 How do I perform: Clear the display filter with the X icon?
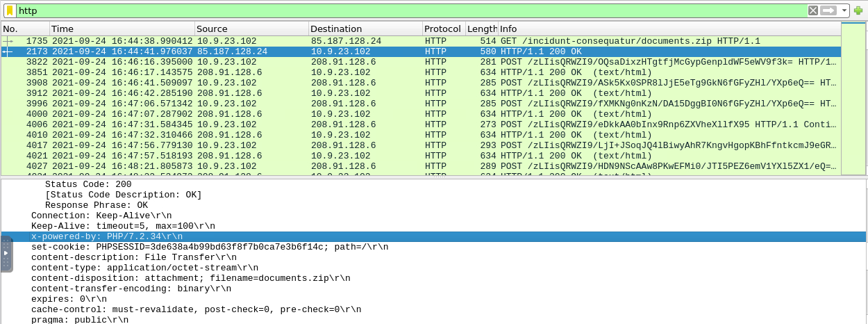click(813, 10)
